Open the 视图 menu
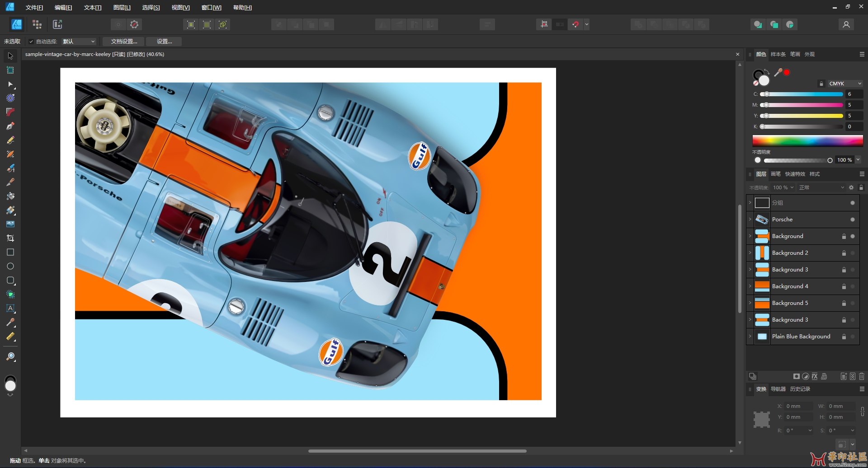Screen dimensions: 868x468 (x=180, y=8)
